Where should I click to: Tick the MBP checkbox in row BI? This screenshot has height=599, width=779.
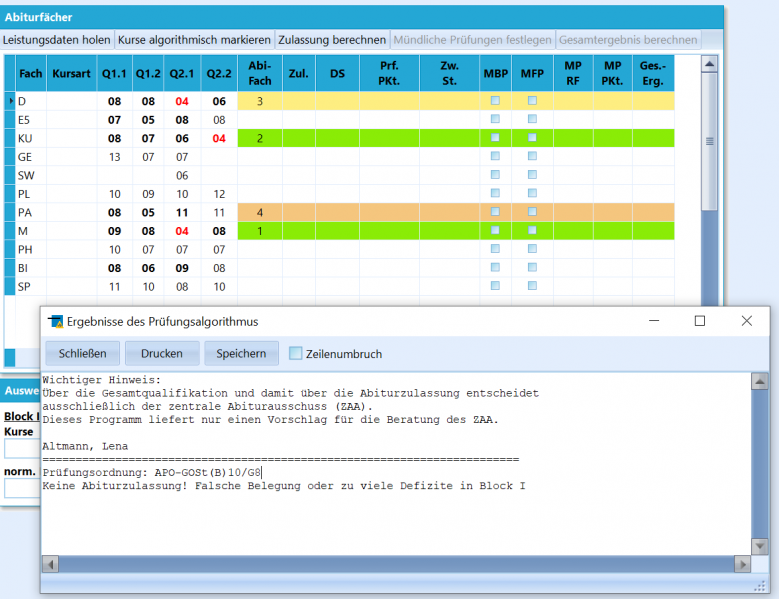[495, 267]
